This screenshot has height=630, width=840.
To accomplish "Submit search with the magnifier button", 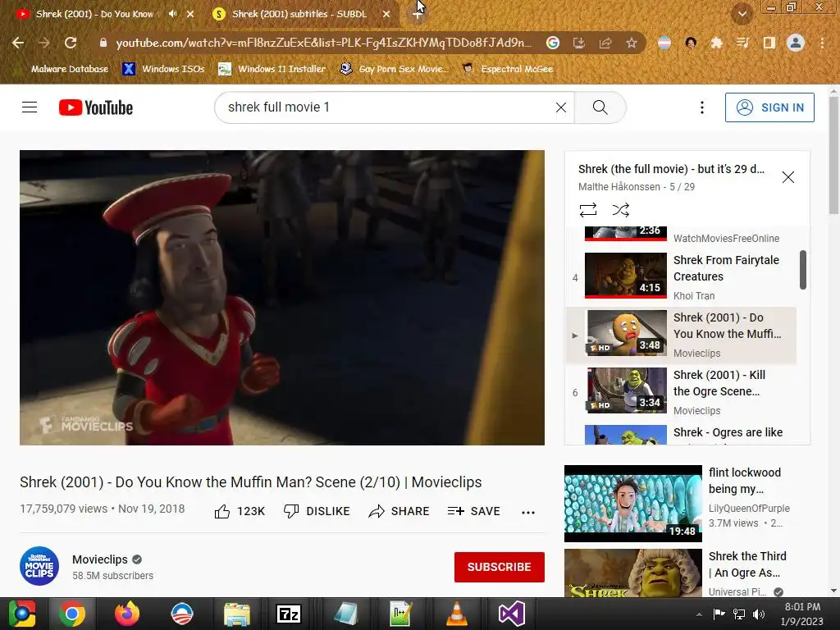I will (600, 107).
